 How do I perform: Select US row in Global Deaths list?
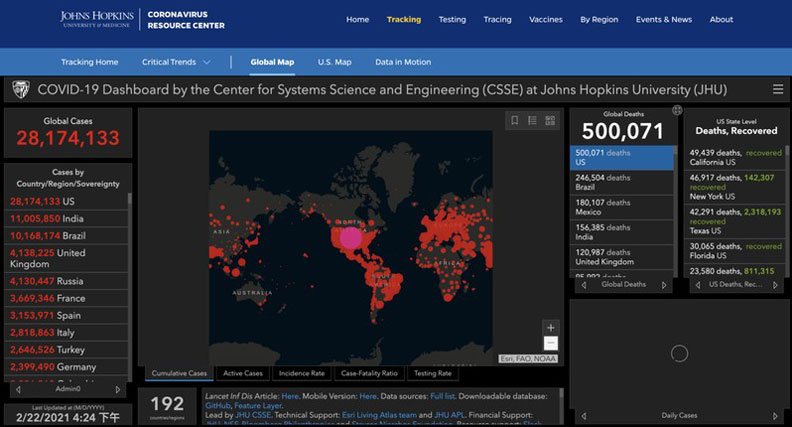(x=622, y=158)
